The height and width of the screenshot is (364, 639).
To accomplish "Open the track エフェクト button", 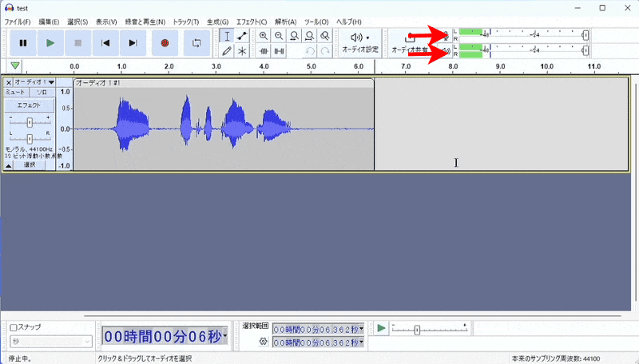I will pos(30,105).
